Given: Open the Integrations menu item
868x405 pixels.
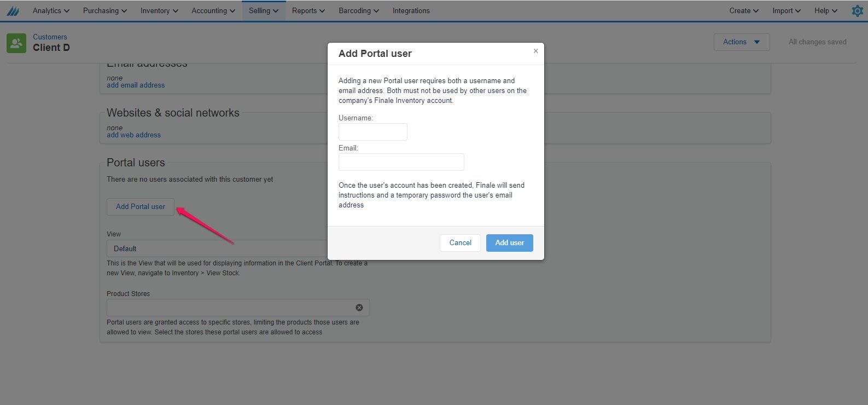Looking at the screenshot, I should [x=411, y=11].
